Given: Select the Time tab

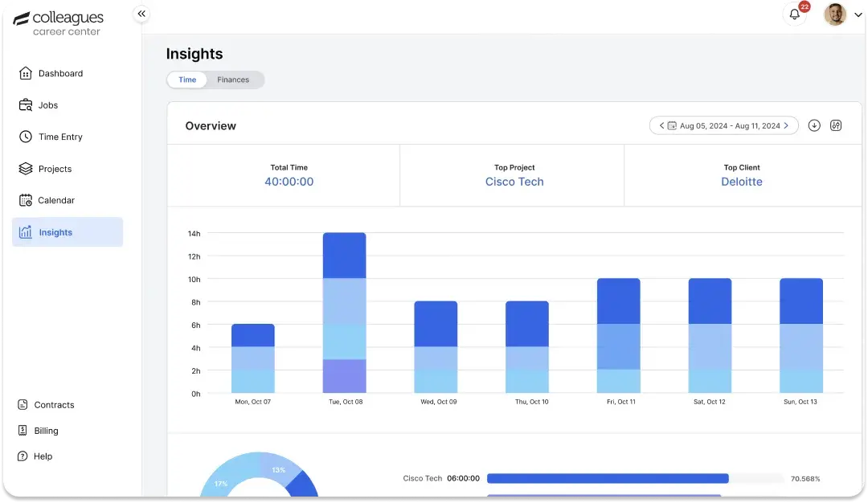Looking at the screenshot, I should [x=187, y=80].
